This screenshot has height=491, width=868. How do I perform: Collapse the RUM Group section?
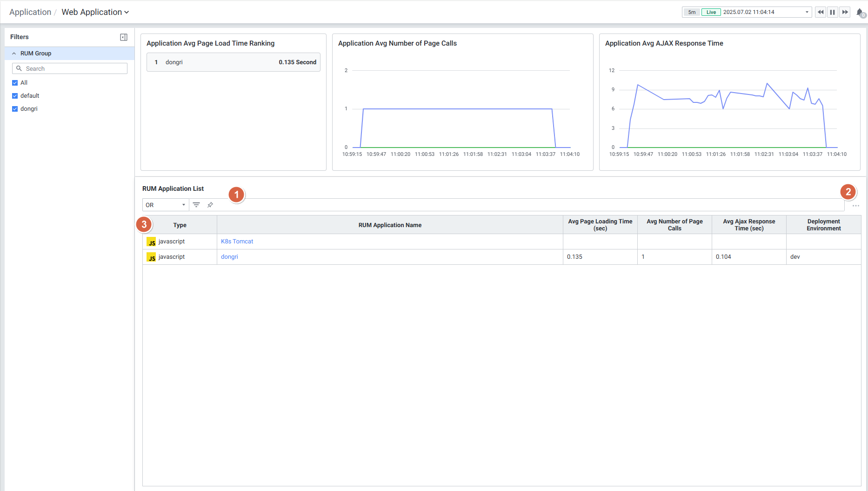click(14, 54)
